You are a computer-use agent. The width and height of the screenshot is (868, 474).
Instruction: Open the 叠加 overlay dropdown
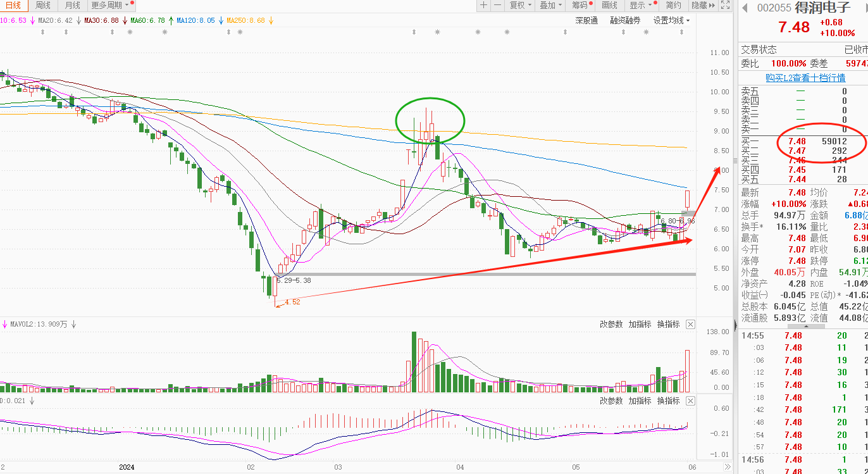tap(550, 5)
